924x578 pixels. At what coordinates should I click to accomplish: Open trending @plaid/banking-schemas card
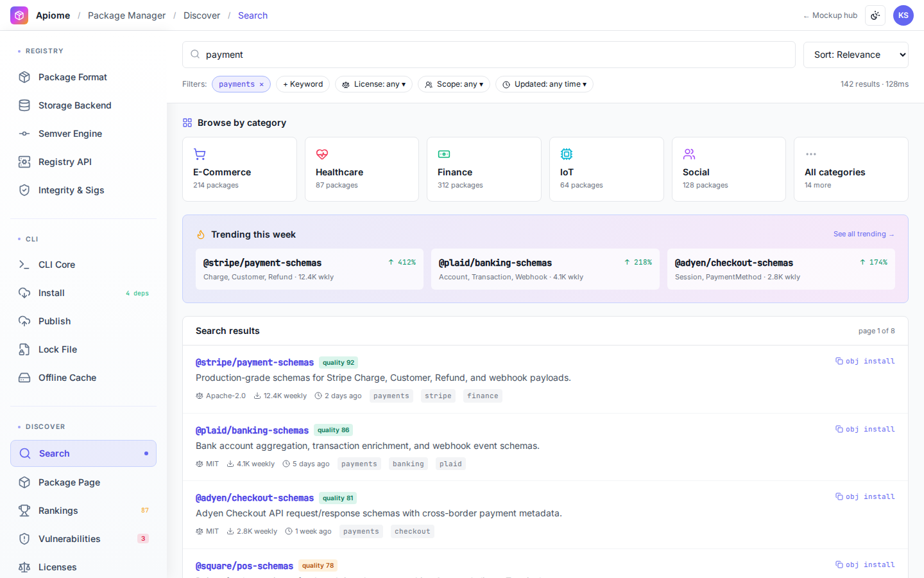pos(545,269)
